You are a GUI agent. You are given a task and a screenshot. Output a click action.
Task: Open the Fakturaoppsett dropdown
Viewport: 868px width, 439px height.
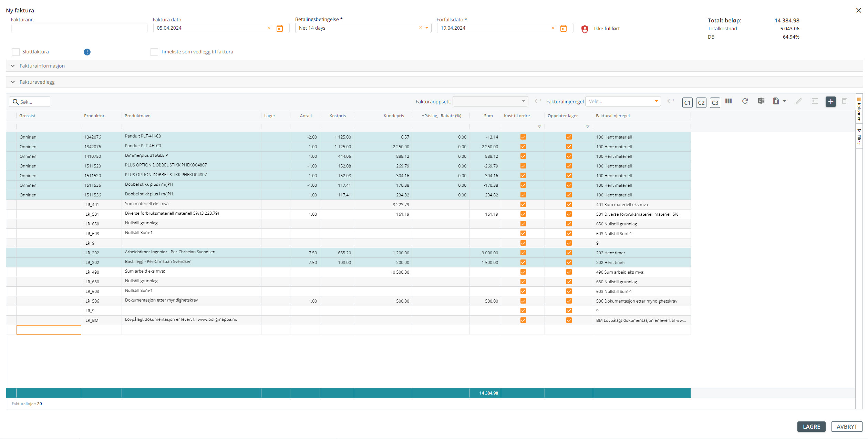[524, 101]
